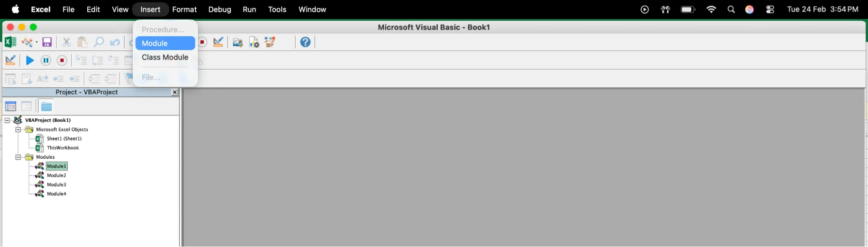Open the Properties Window toolbar icon
868x247 pixels.
254,42
